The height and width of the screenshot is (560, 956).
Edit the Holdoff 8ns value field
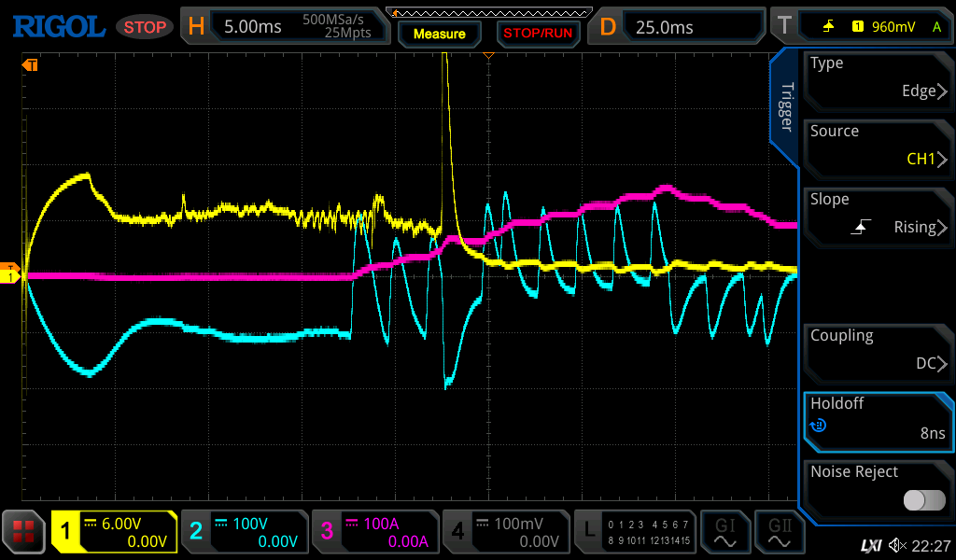[877, 418]
